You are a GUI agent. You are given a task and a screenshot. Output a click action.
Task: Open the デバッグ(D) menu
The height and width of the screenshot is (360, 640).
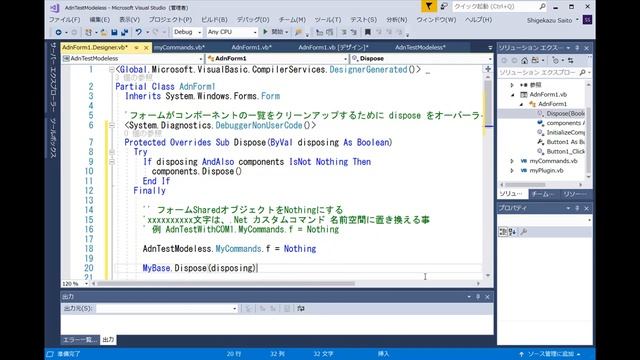253,20
